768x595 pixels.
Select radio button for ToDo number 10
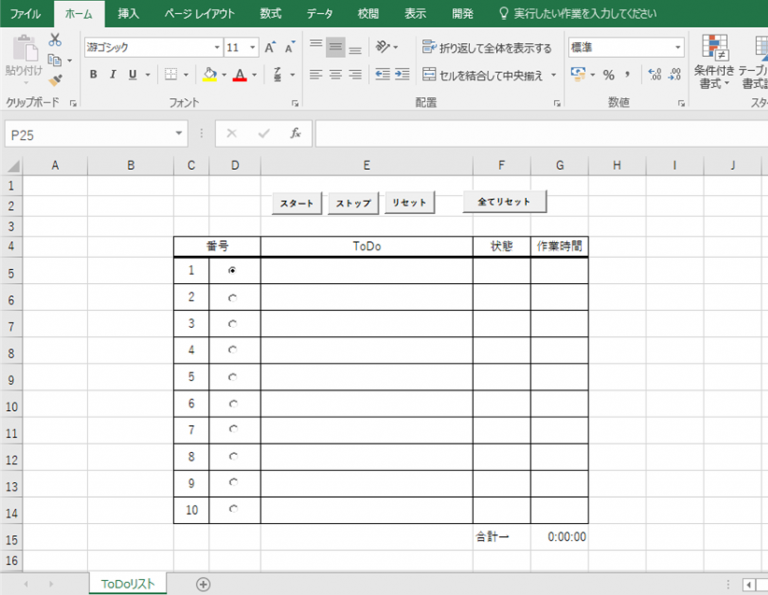pyautogui.click(x=233, y=509)
